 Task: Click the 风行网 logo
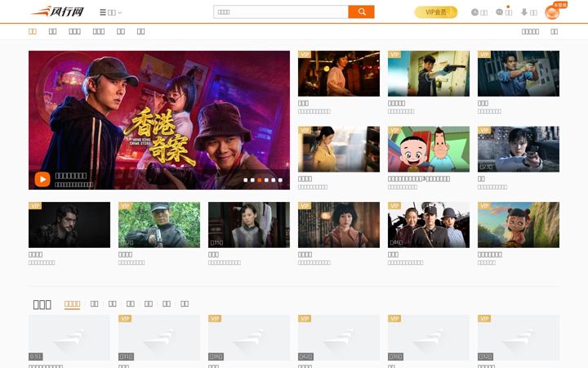coord(57,11)
